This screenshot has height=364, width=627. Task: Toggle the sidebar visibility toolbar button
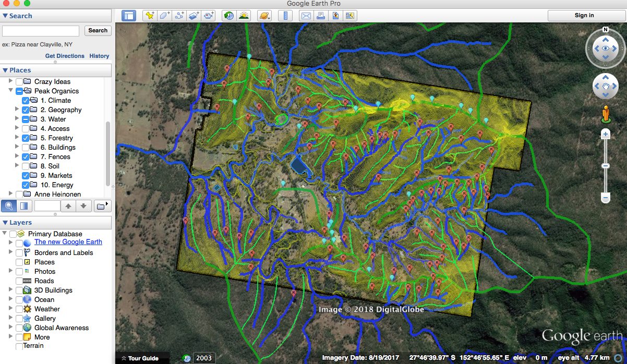(129, 16)
